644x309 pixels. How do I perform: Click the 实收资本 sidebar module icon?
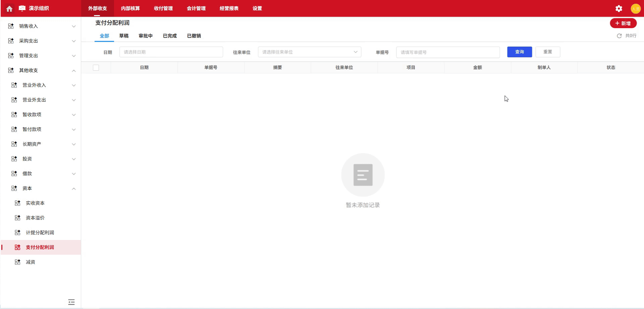click(17, 203)
